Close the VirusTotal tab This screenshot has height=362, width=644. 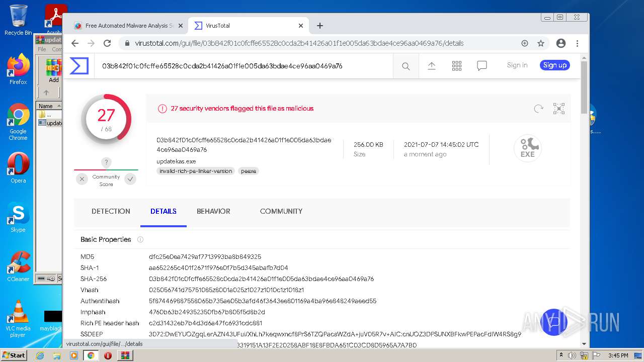point(301,26)
